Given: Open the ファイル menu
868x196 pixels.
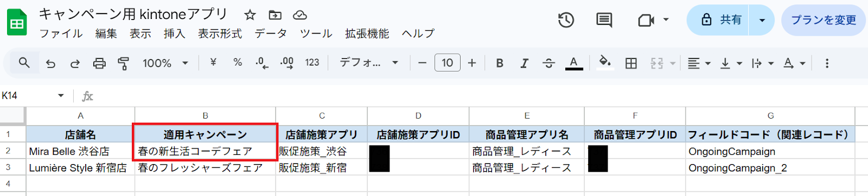Looking at the screenshot, I should tap(61, 34).
